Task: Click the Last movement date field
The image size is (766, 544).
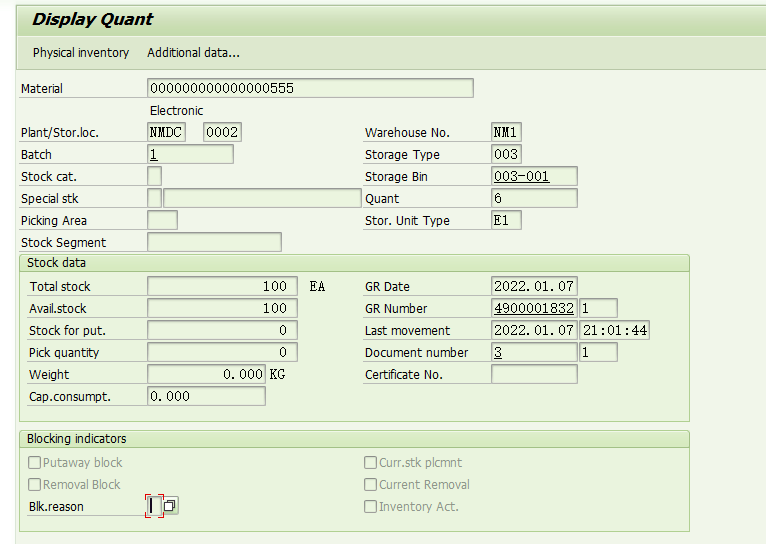Action: click(534, 330)
